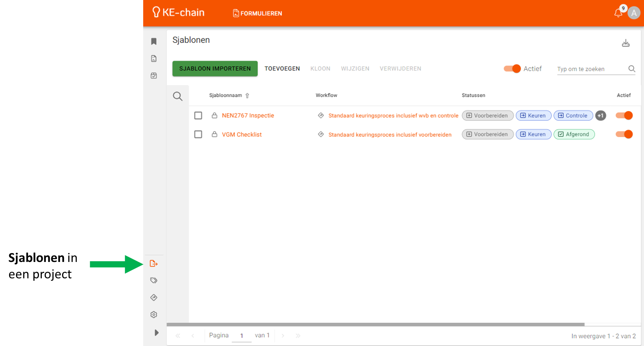Toggle the Actief filter switch

tap(512, 69)
